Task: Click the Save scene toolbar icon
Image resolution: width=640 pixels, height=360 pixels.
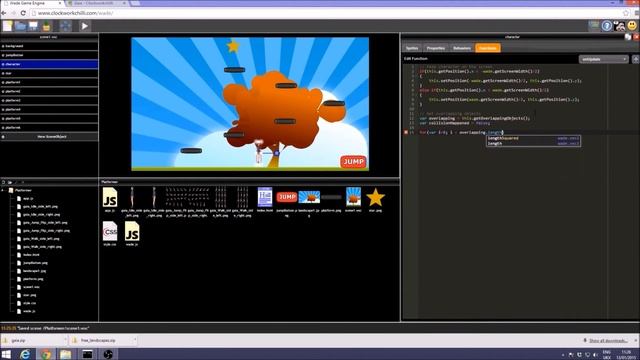Action: click(33, 26)
